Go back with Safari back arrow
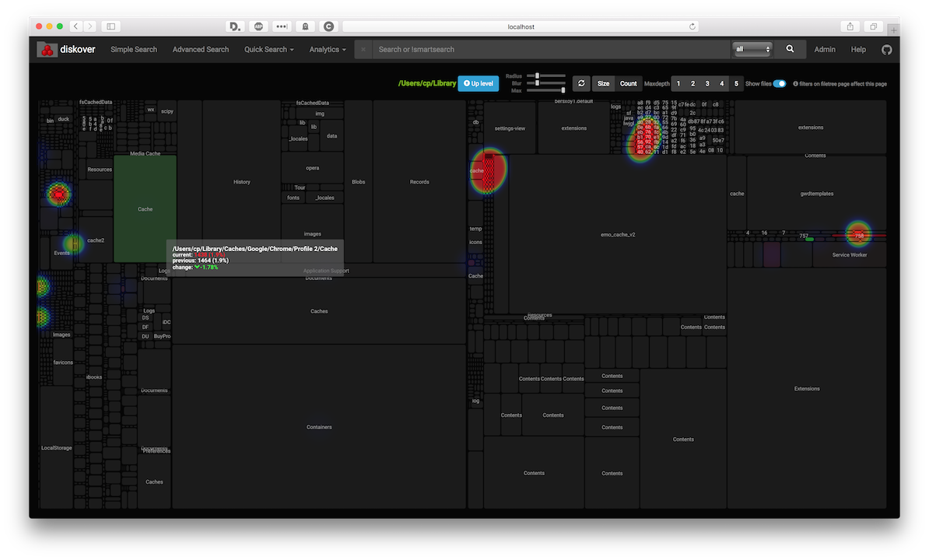Viewport: 929px width, 560px height. click(75, 26)
